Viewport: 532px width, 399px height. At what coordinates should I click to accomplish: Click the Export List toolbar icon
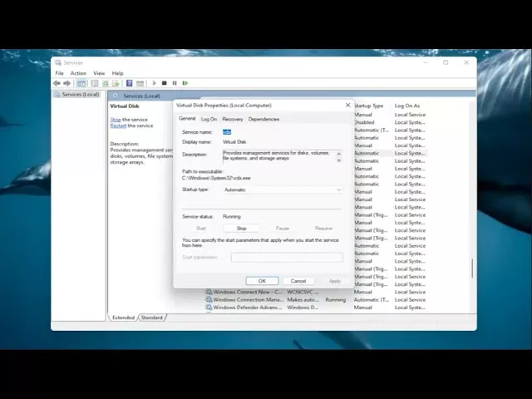[x=116, y=83]
